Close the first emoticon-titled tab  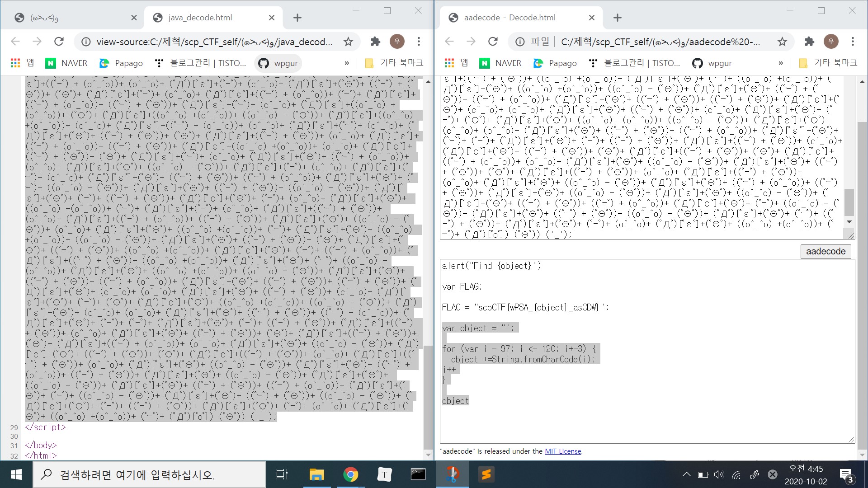134,18
